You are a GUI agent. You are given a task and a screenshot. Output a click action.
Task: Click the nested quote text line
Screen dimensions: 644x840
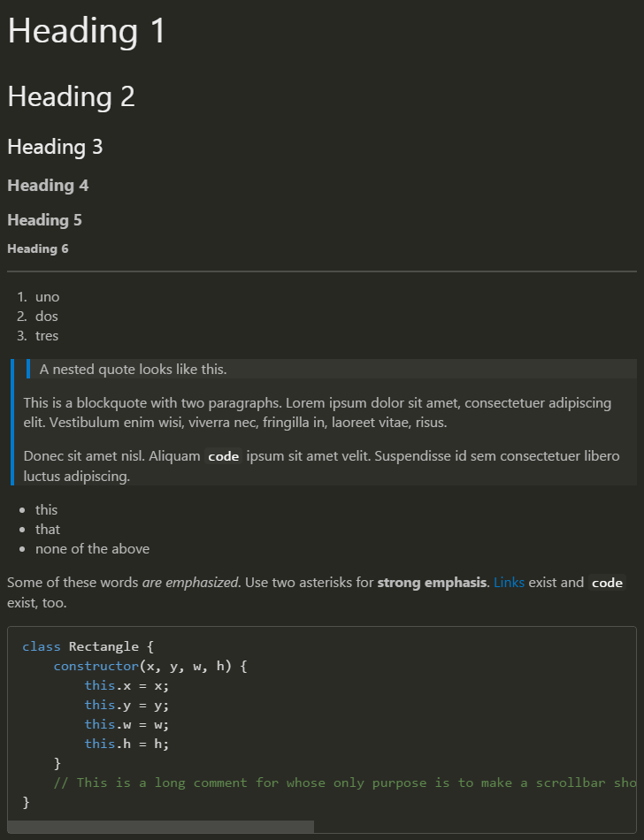pyautogui.click(x=133, y=370)
